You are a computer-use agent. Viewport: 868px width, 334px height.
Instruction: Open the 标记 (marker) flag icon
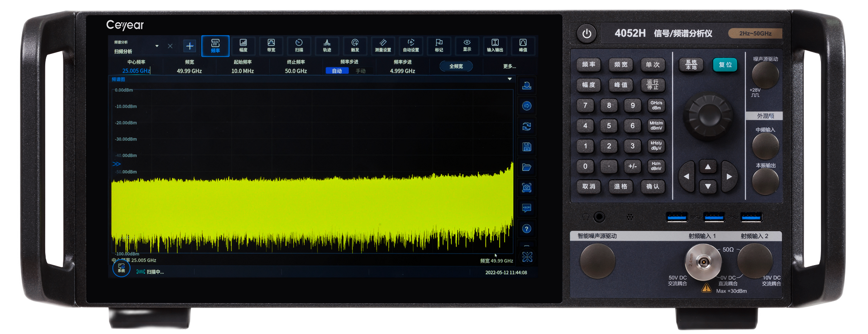pyautogui.click(x=439, y=45)
